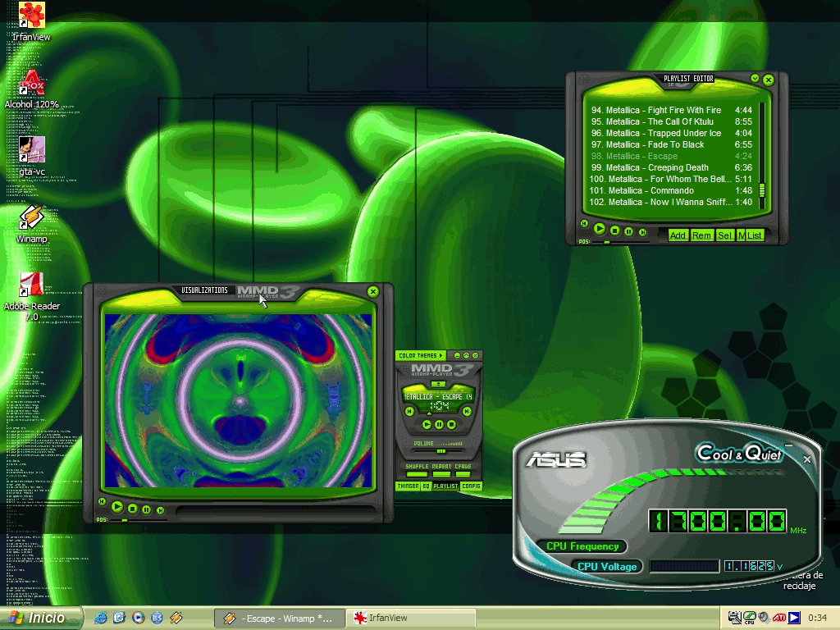Select track 100 For Whom The Bell
This screenshot has width=840, height=630.
[671, 179]
